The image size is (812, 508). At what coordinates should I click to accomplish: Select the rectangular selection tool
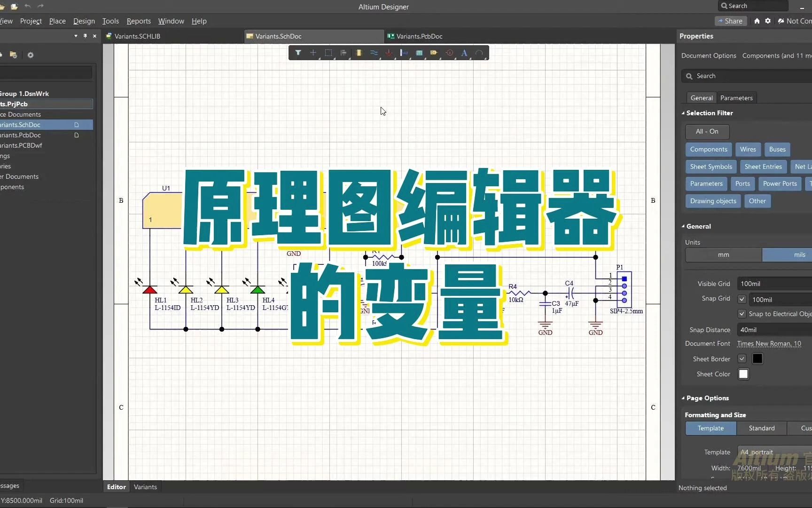pos(328,53)
